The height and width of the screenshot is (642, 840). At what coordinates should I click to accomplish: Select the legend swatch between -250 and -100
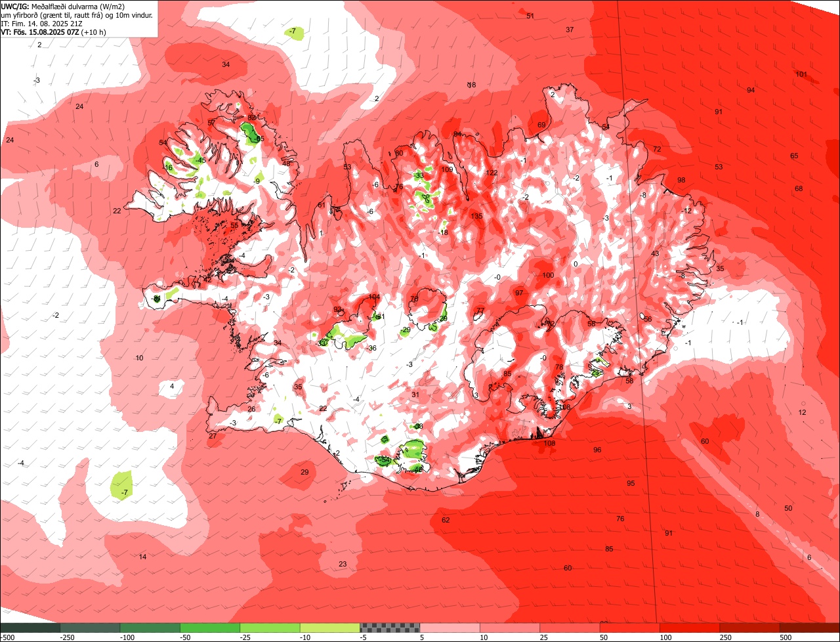[x=90, y=628]
